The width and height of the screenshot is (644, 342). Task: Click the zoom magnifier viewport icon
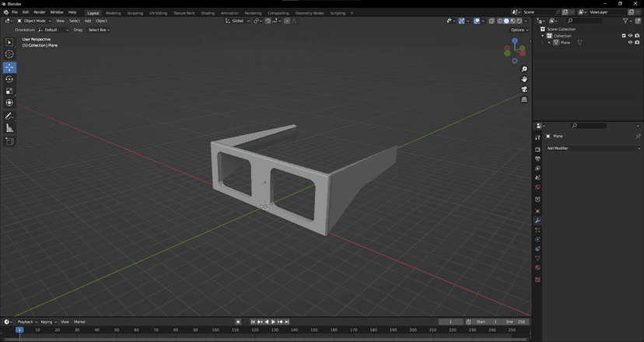coord(524,69)
